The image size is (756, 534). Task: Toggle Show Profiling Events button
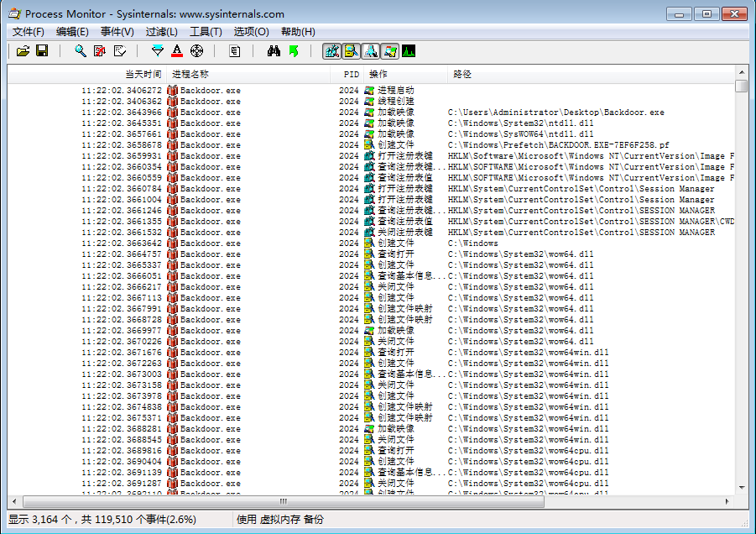[409, 51]
